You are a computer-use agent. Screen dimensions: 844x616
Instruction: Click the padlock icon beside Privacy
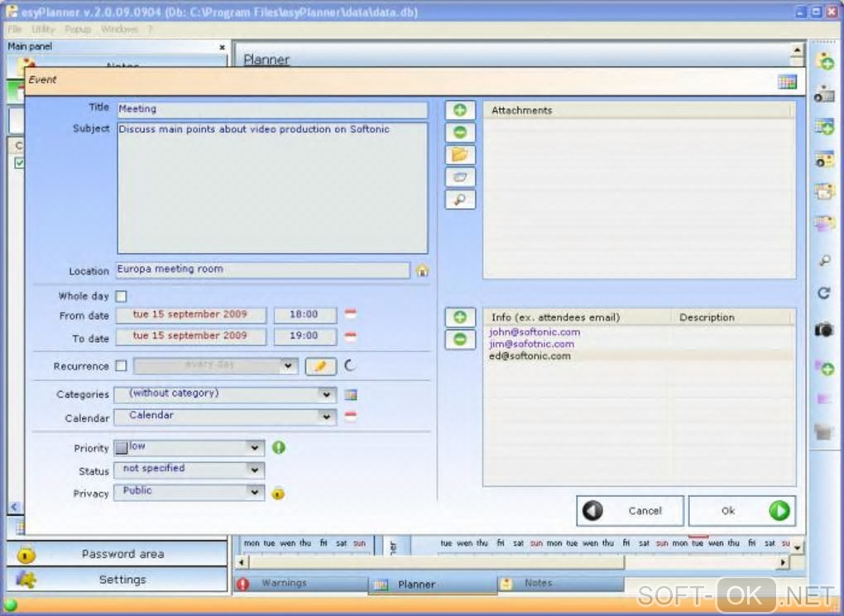tap(278, 493)
